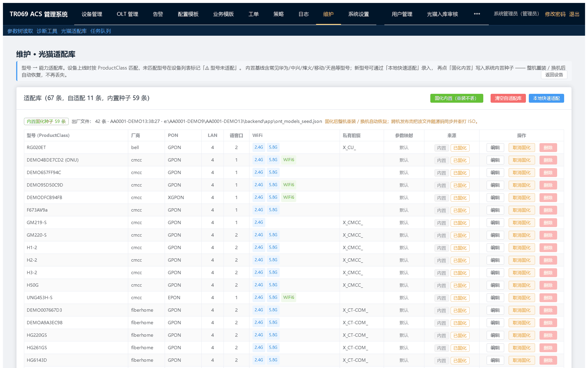Viewport: 588px width, 368px height.
Task: Click 取消固化 for the H1-2 row
Action: 522,248
